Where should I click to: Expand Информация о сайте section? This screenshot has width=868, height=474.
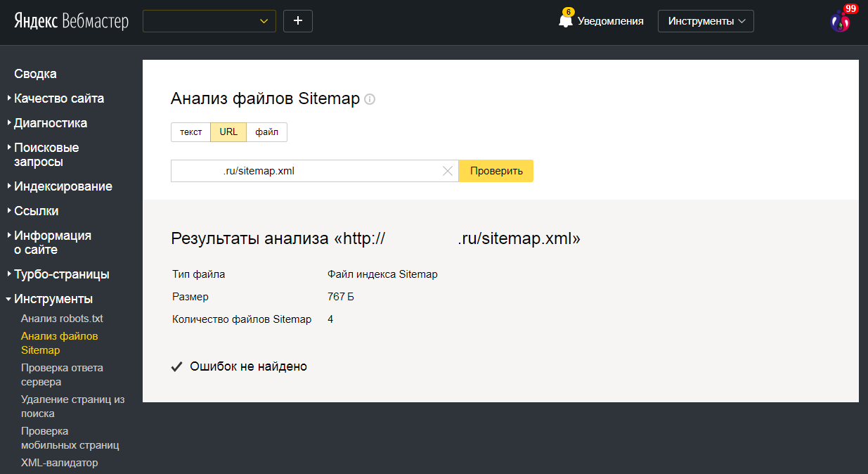point(53,243)
